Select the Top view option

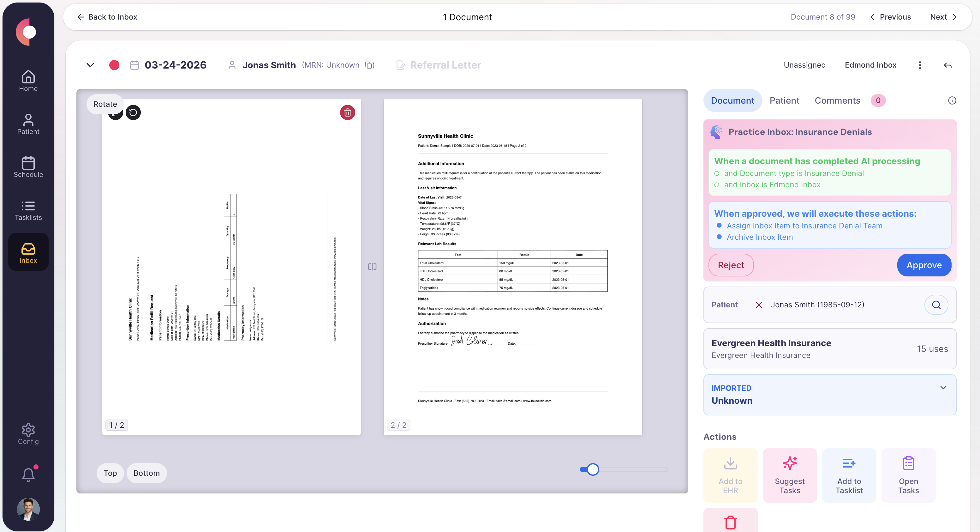(x=110, y=473)
